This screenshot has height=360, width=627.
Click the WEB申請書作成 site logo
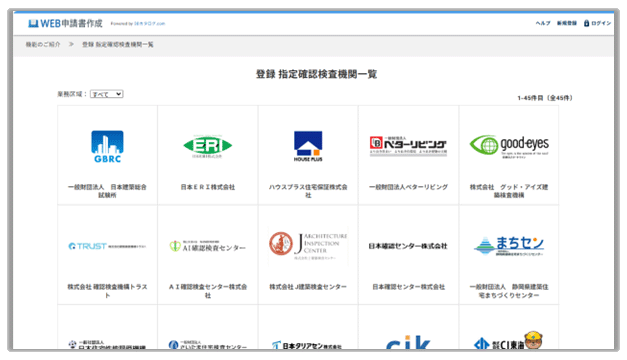pyautogui.click(x=65, y=24)
